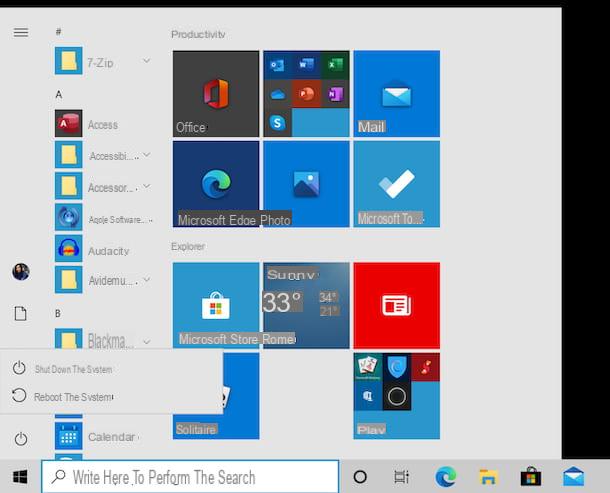
Task: Open the red News tile
Action: 396,305
